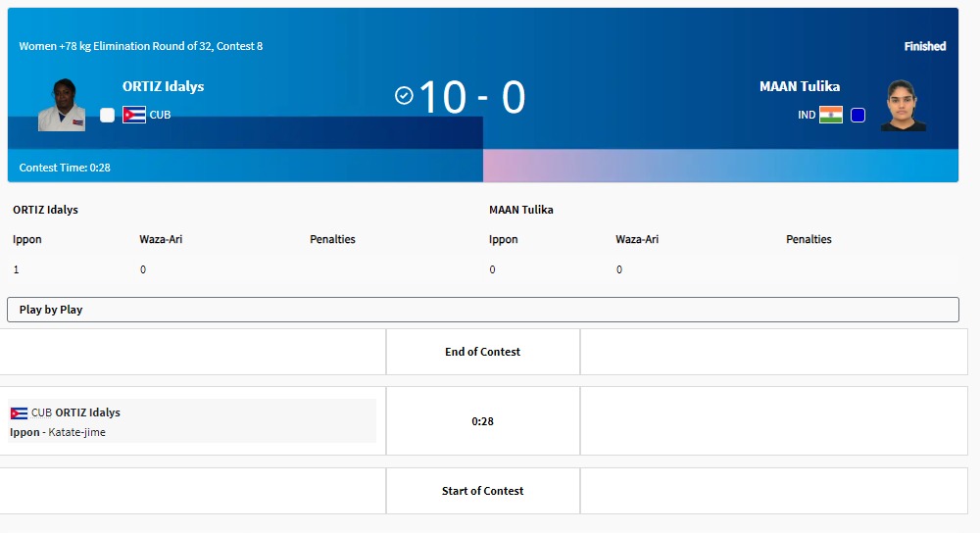980x533 pixels.
Task: Select the white judogi indicator square
Action: (x=107, y=115)
